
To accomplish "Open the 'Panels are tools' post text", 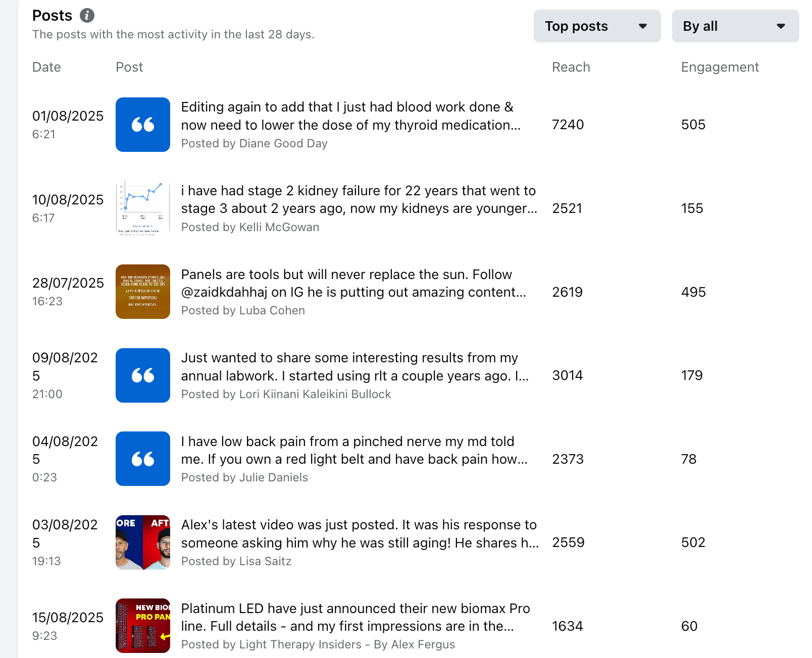I will pos(353,283).
